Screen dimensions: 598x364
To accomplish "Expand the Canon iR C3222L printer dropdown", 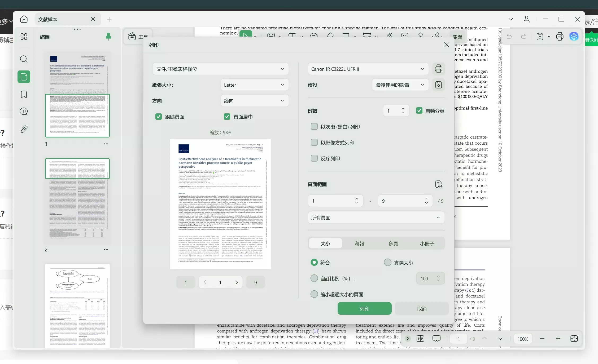I will [368, 69].
